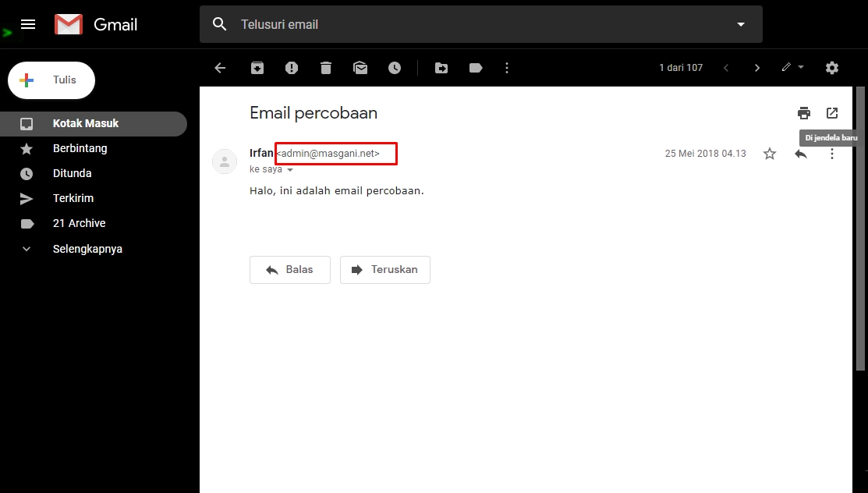Image resolution: width=868 pixels, height=493 pixels.
Task: Click sender address admin@masgani.net
Action: (x=328, y=154)
